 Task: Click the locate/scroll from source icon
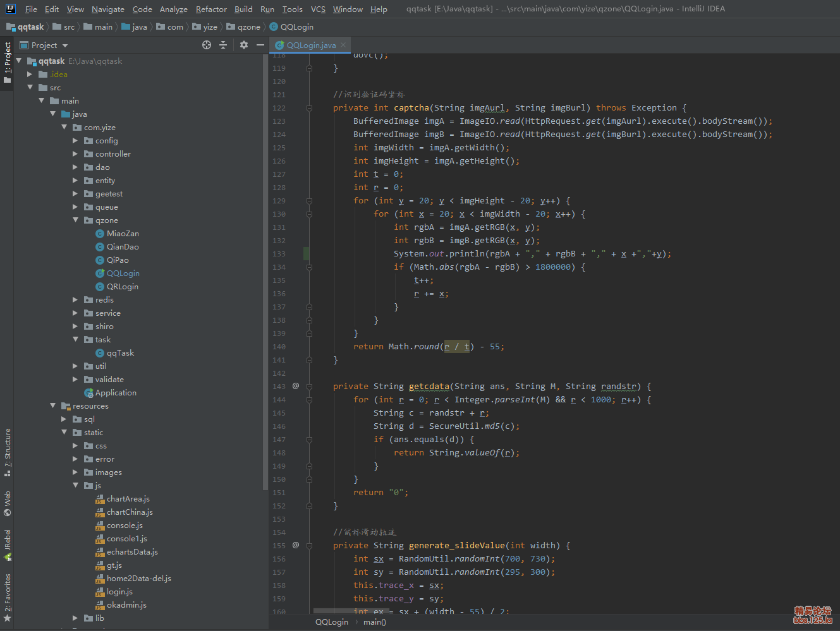tap(207, 45)
